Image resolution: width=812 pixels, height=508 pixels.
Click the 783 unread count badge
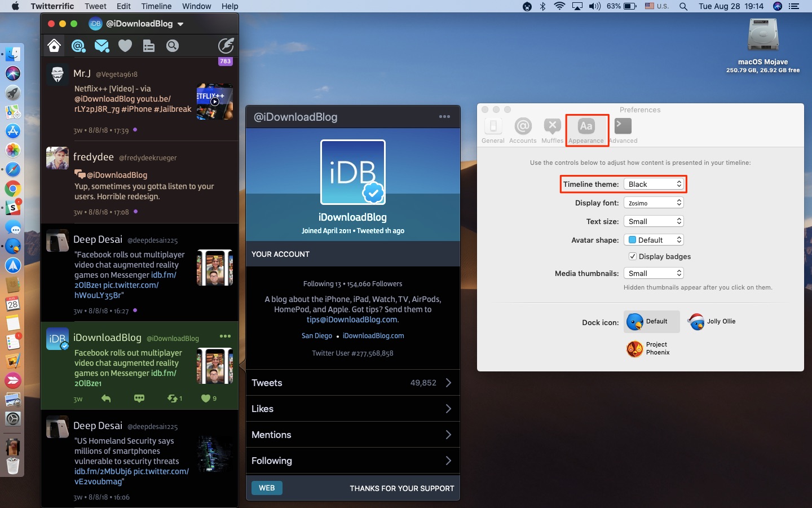click(x=226, y=62)
